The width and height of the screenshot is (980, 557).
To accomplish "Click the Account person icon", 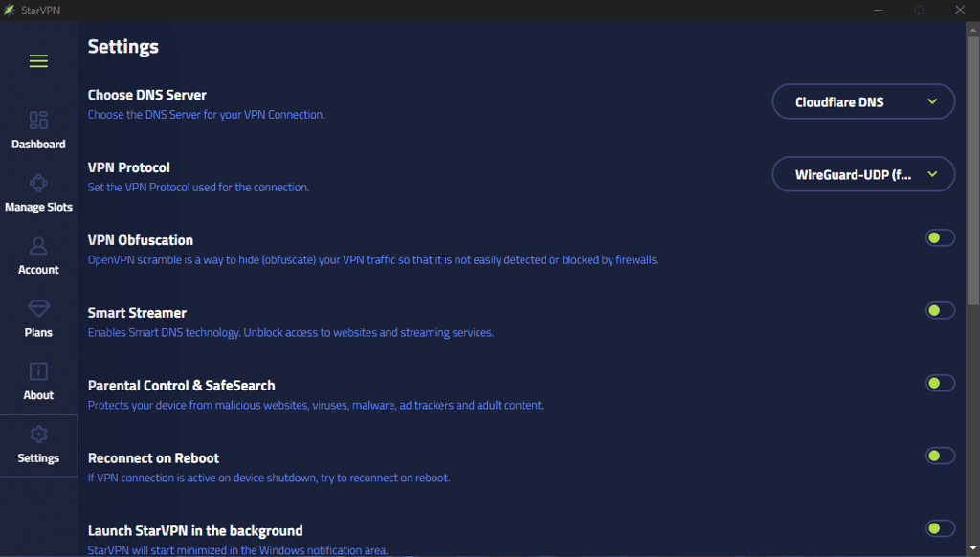I will tap(38, 246).
